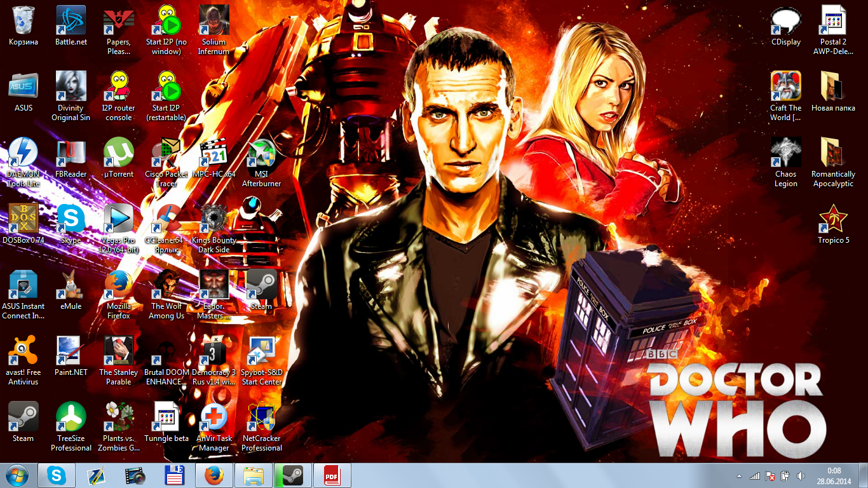
Task: Launch the Tropico 5 desktop shortcut
Action: 834,224
